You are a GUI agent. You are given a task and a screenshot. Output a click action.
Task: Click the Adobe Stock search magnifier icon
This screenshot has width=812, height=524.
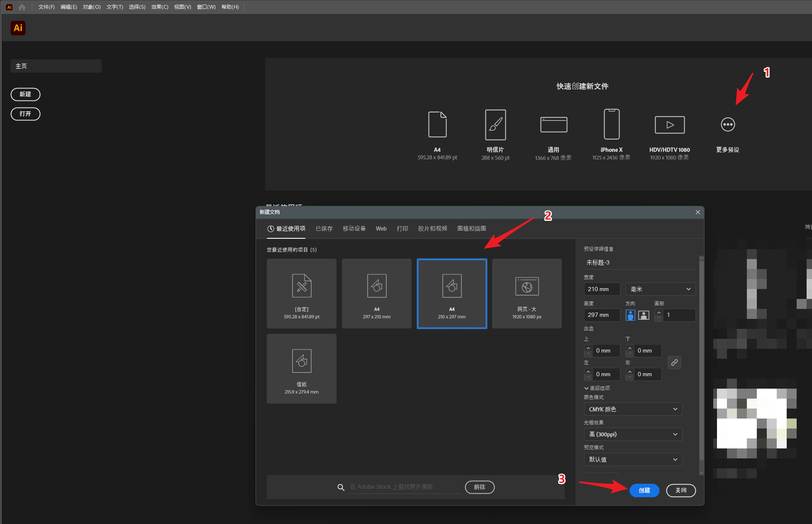341,487
